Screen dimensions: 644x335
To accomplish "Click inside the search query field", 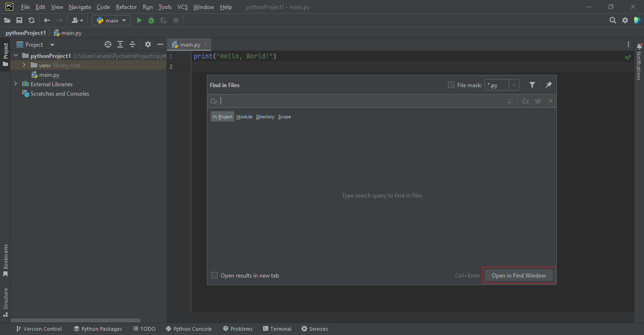I will coord(330,101).
